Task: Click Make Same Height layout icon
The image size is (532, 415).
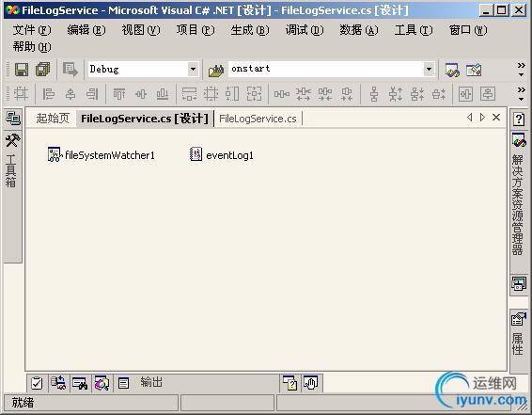Action: [232, 94]
